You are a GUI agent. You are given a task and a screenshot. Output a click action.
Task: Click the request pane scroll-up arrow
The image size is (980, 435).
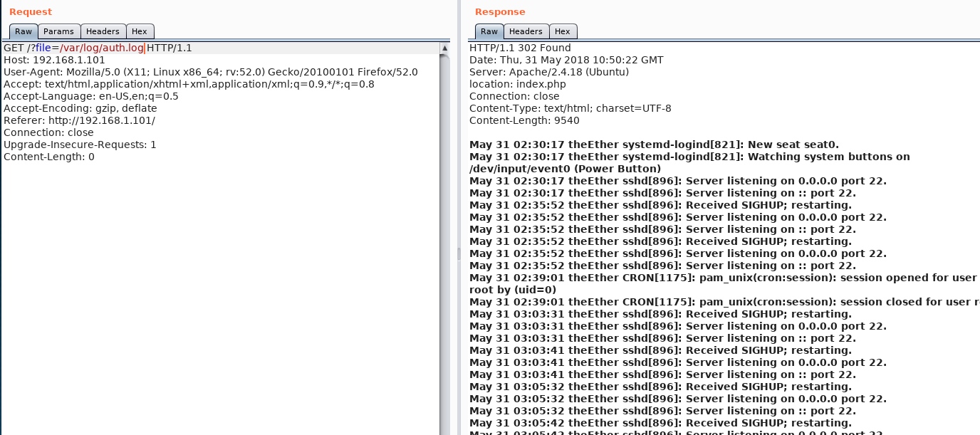(x=444, y=48)
